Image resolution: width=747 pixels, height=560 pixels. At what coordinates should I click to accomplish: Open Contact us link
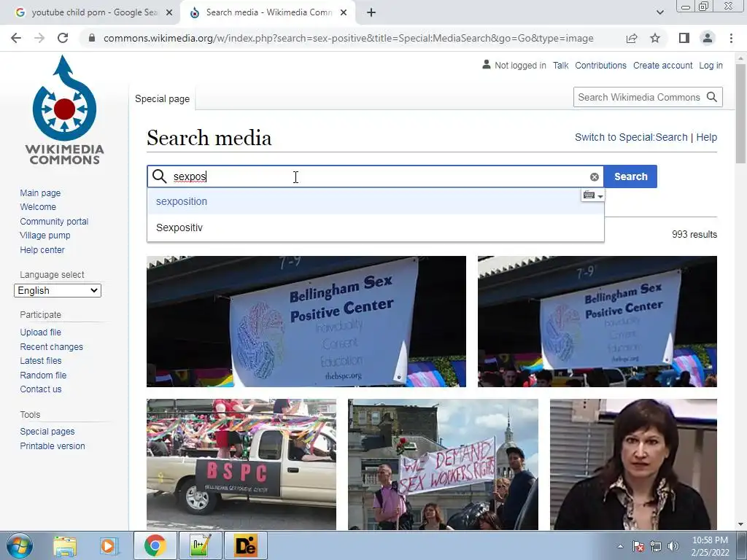[41, 389]
